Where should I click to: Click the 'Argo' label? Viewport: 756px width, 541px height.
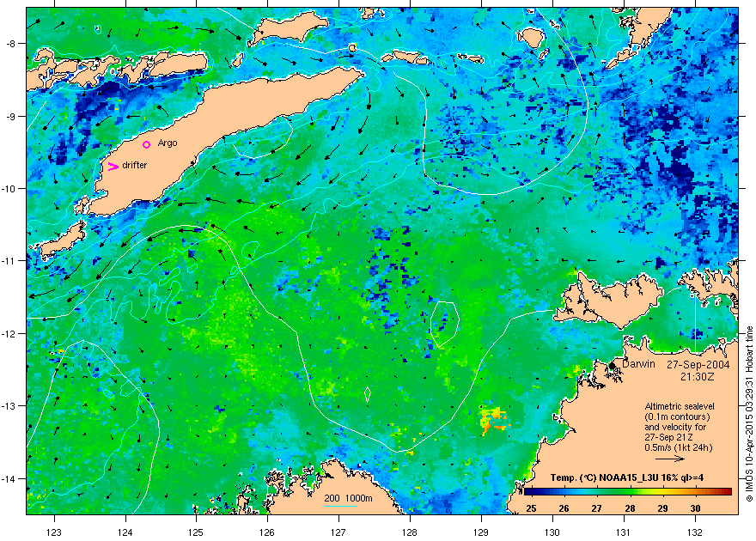point(168,143)
